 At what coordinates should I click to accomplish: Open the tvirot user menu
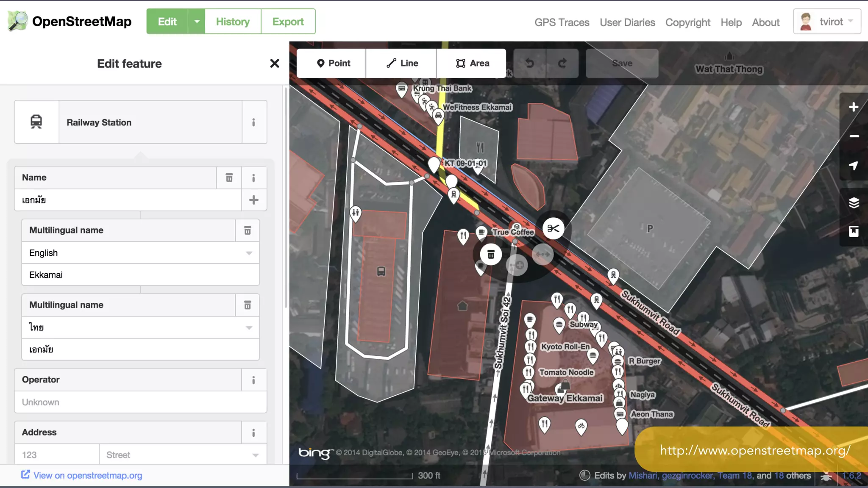827,21
